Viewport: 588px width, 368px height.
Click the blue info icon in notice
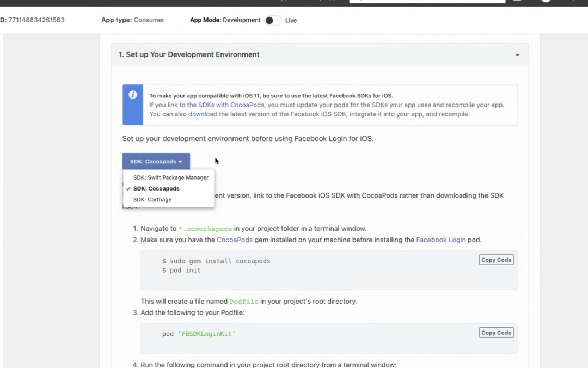coord(133,95)
